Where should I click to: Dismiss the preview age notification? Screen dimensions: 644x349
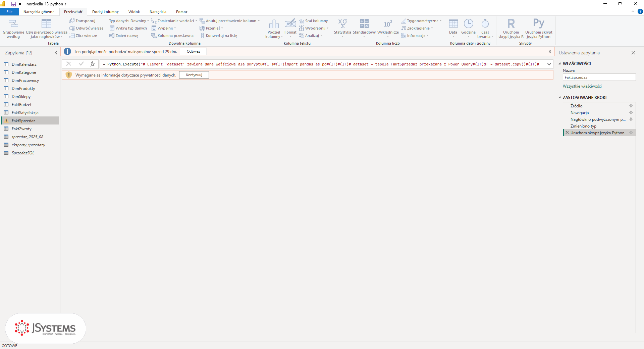pos(550,51)
